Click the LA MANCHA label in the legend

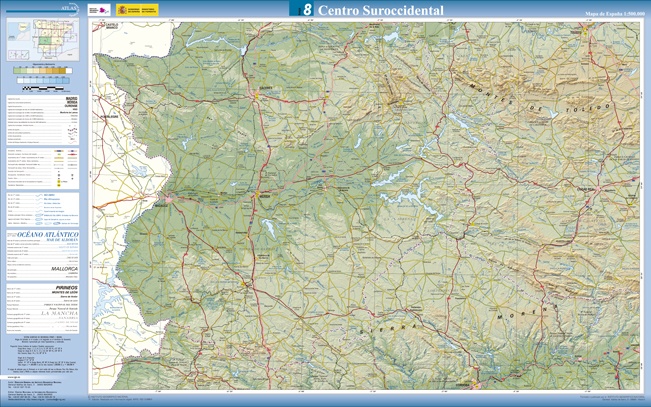(x=60, y=314)
